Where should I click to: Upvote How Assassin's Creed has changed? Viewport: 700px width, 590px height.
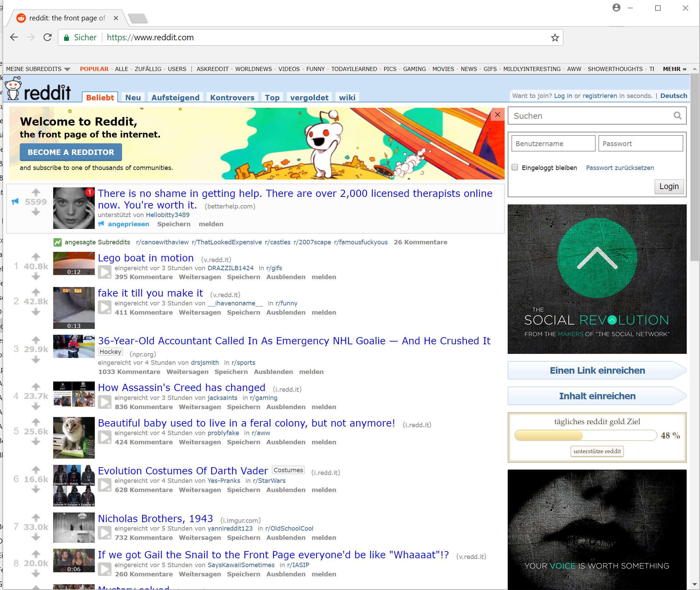pyautogui.click(x=36, y=387)
